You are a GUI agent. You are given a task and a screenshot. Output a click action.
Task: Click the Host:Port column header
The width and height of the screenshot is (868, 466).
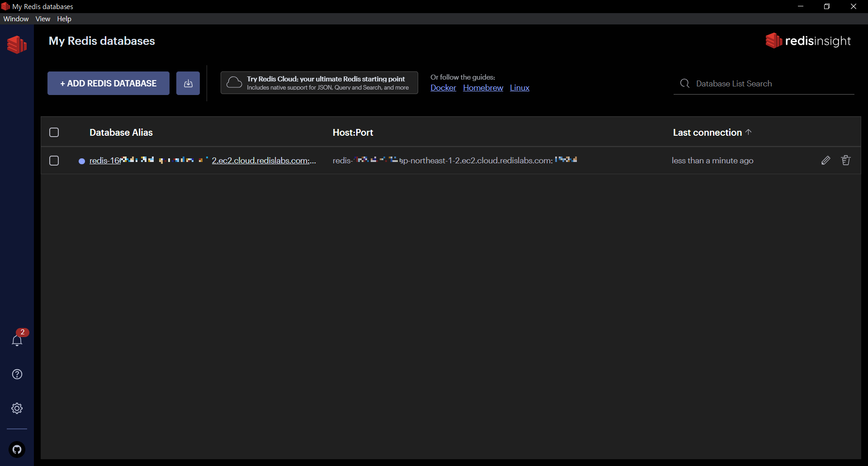tap(353, 132)
